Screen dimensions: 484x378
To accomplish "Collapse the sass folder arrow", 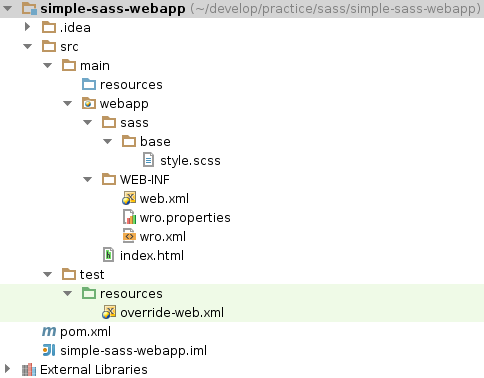I will 88,123.
